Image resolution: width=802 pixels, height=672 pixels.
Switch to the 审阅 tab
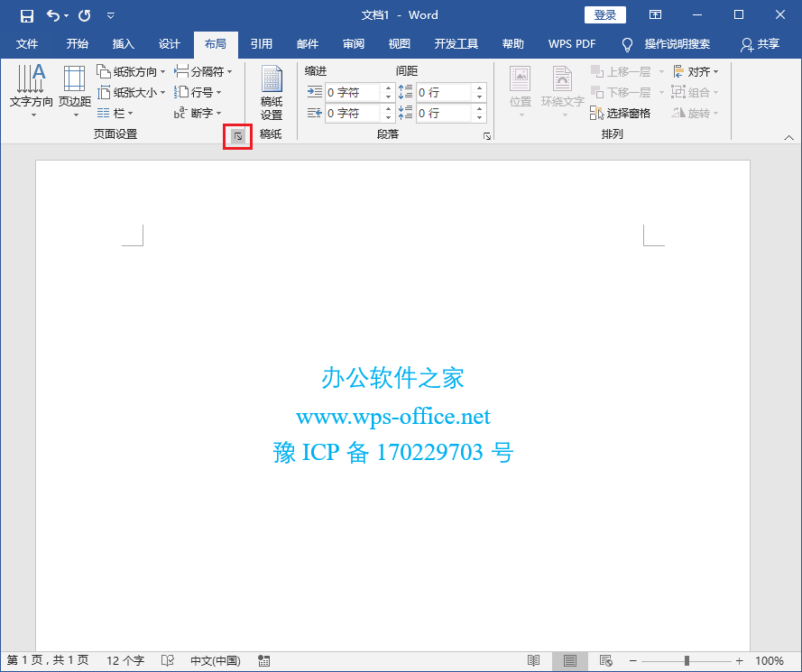click(354, 44)
